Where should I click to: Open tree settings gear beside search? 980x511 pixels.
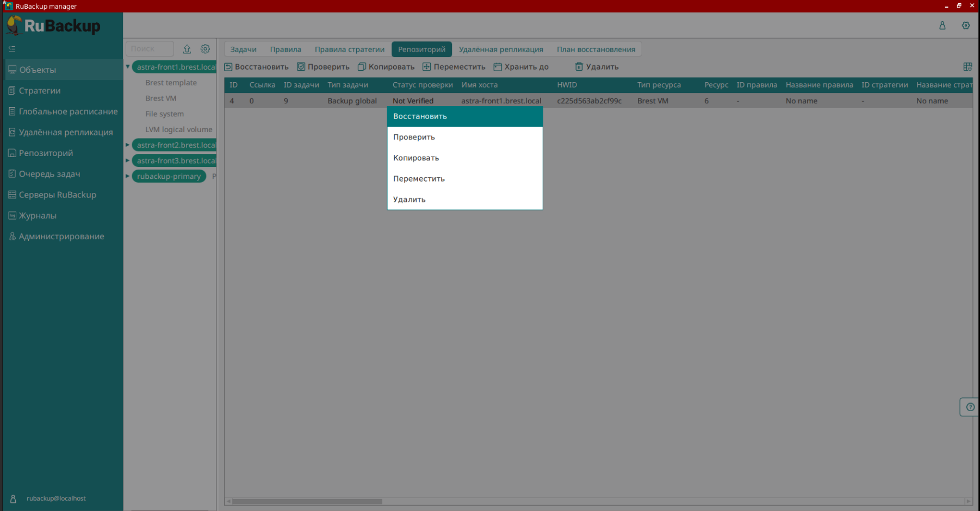pos(205,49)
